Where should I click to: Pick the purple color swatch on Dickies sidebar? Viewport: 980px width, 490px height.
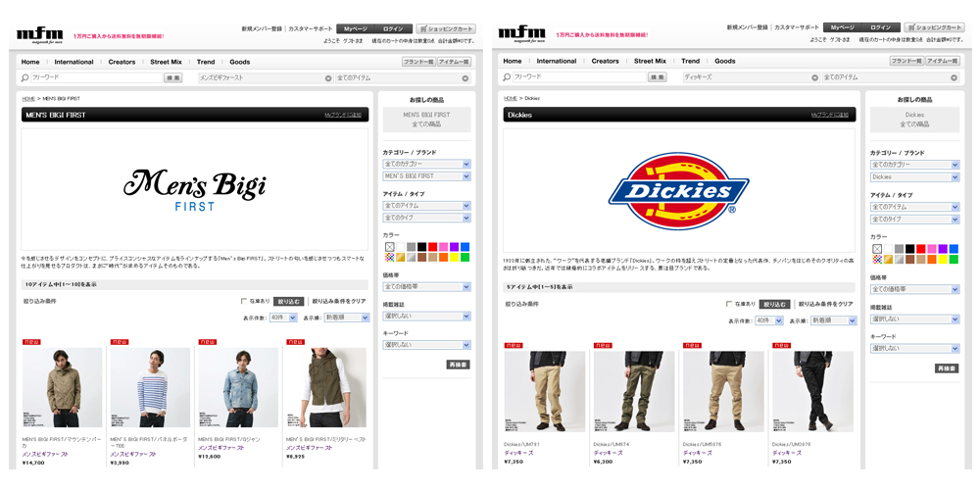pos(943,249)
